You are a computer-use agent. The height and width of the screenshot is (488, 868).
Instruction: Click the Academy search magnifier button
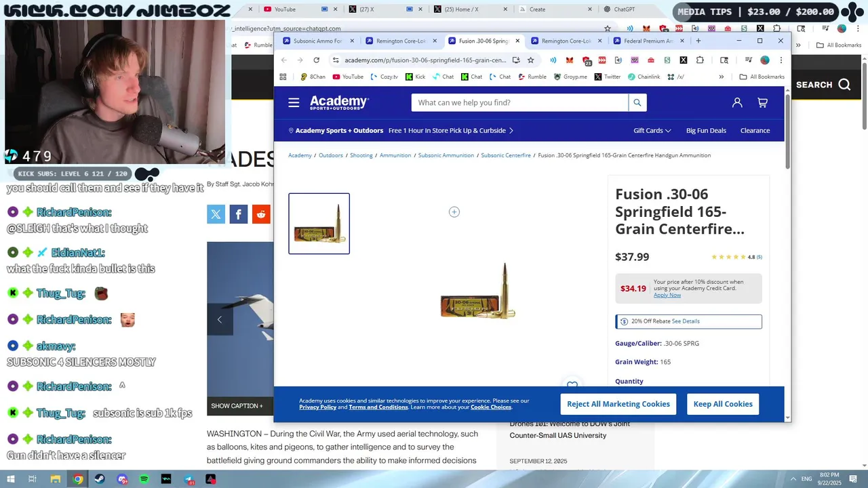point(637,102)
